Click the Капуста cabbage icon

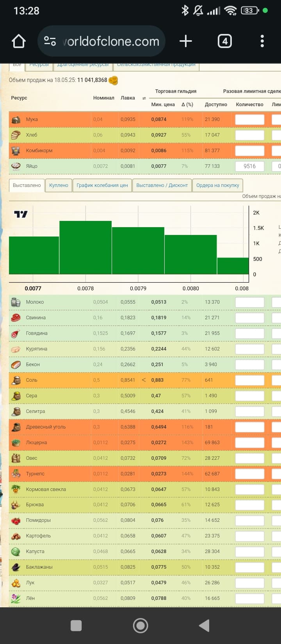[x=16, y=551]
